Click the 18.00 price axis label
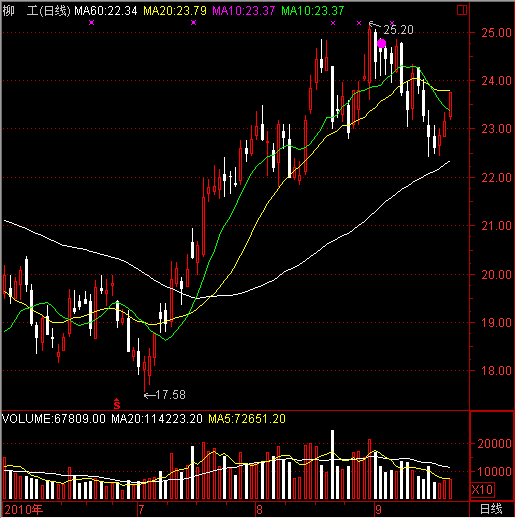Viewport: 515px width, 518px height. click(x=496, y=371)
